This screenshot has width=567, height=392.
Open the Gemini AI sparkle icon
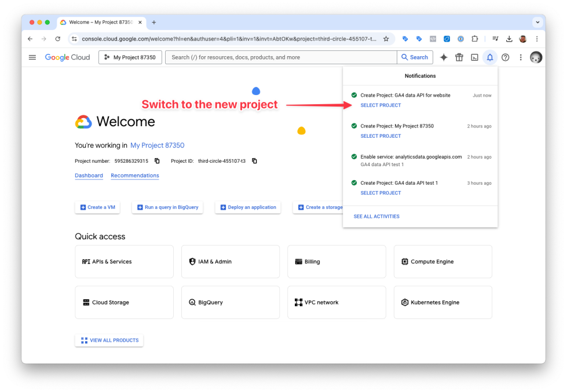click(444, 57)
